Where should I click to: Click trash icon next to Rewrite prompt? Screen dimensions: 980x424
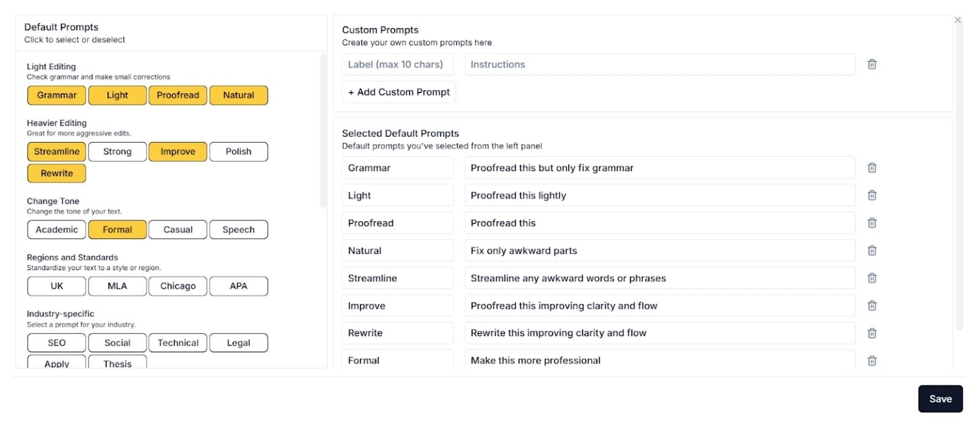pyautogui.click(x=872, y=333)
